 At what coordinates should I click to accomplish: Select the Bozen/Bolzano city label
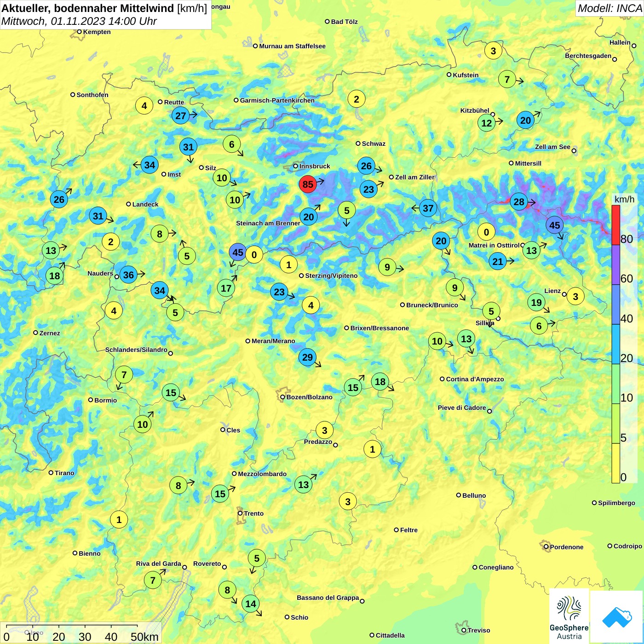click(309, 397)
